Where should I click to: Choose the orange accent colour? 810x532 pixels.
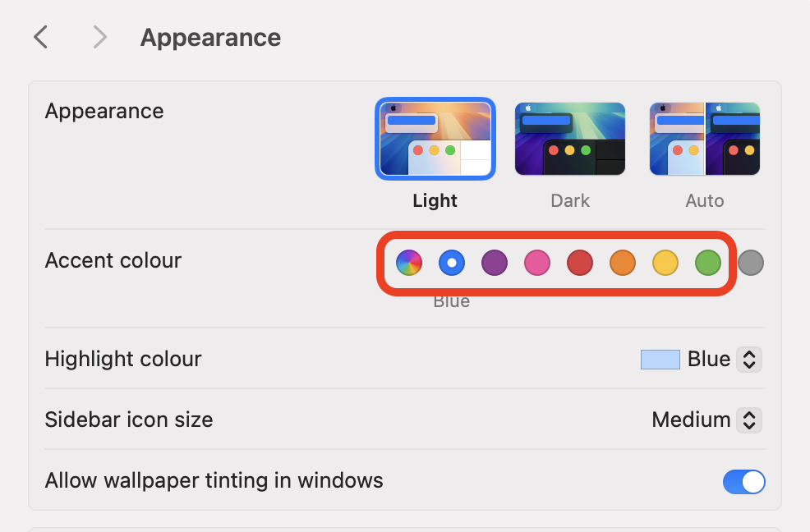(x=623, y=263)
